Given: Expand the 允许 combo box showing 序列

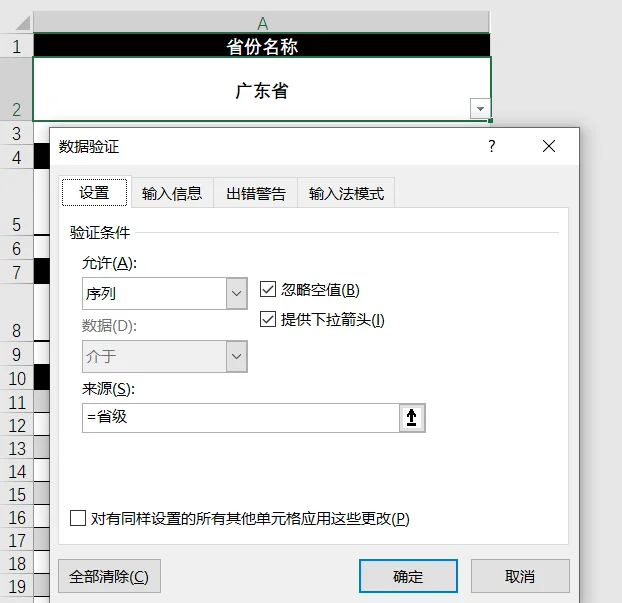Looking at the screenshot, I should (x=165, y=294).
